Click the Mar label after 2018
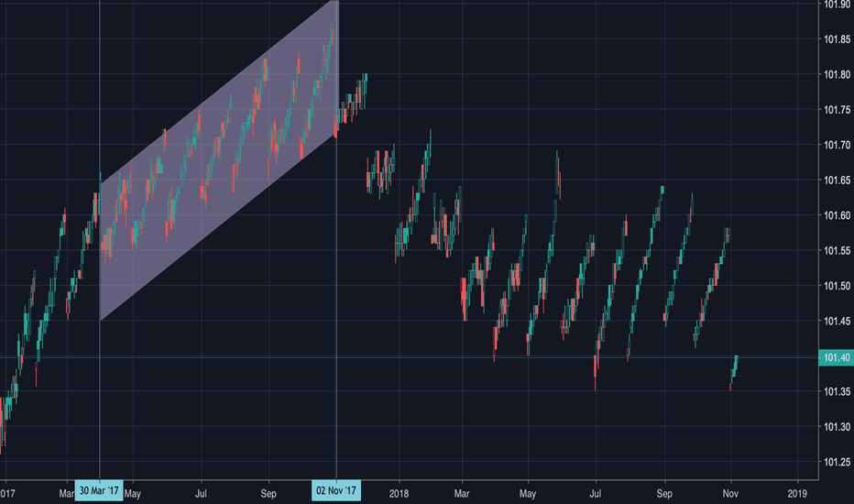Image resolution: width=854 pixels, height=504 pixels. pos(461,494)
